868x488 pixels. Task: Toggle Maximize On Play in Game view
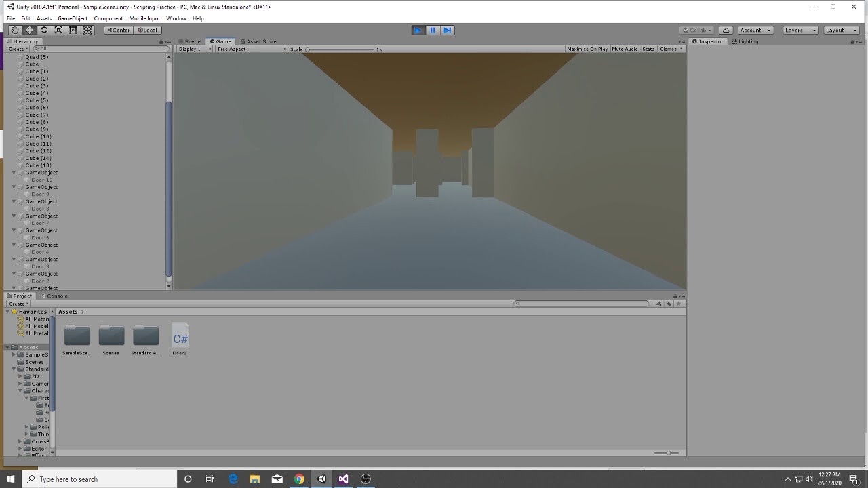587,48
